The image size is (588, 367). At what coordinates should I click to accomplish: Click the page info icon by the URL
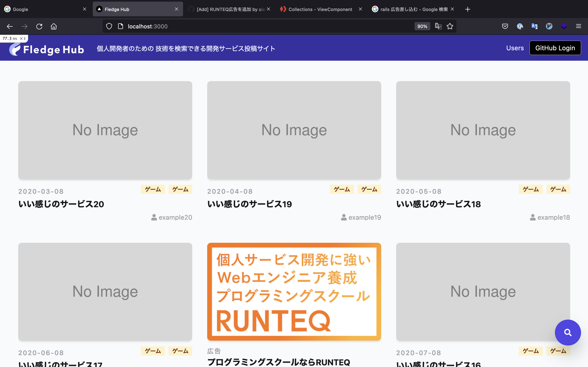click(x=120, y=26)
